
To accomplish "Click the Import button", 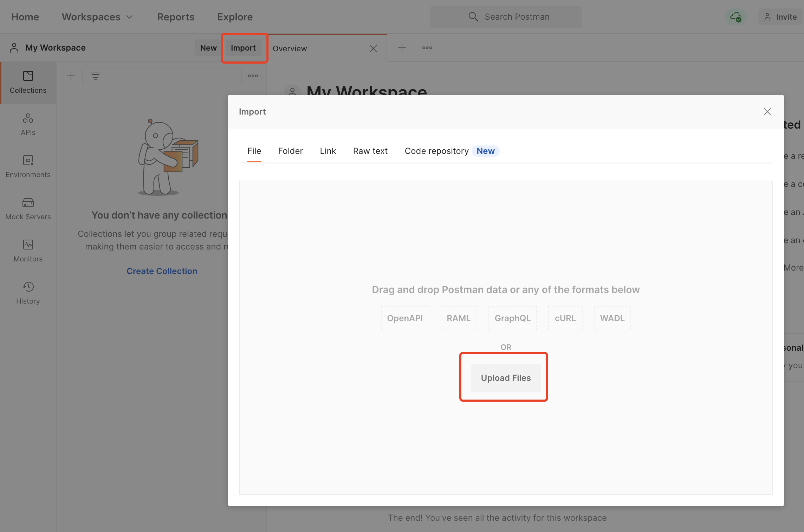I will (x=243, y=48).
